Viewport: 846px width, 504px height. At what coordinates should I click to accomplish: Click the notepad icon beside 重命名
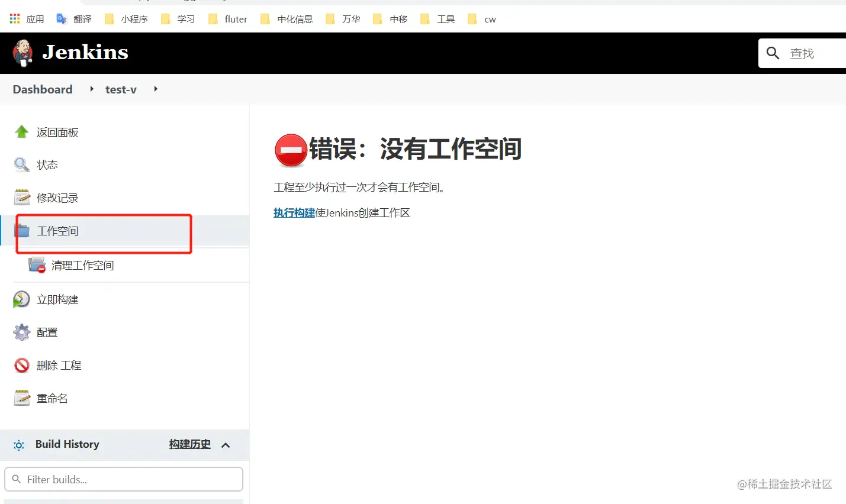pyautogui.click(x=22, y=398)
